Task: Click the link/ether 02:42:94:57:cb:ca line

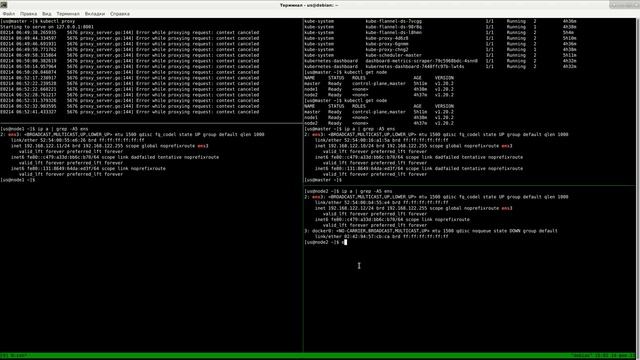Action: tap(381, 237)
